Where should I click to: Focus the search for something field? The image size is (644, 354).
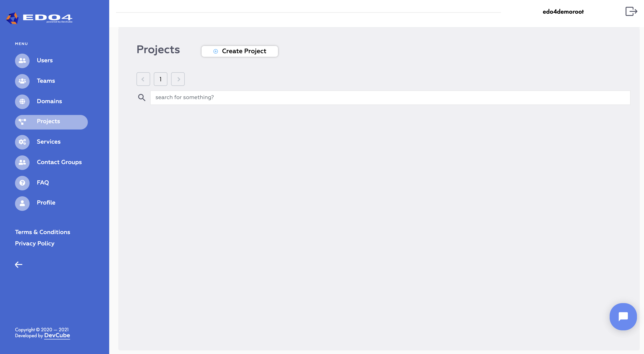390,97
